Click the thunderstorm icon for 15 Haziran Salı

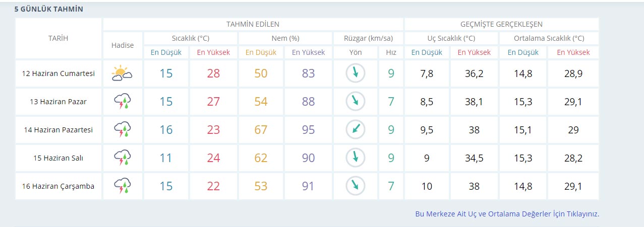click(122, 158)
